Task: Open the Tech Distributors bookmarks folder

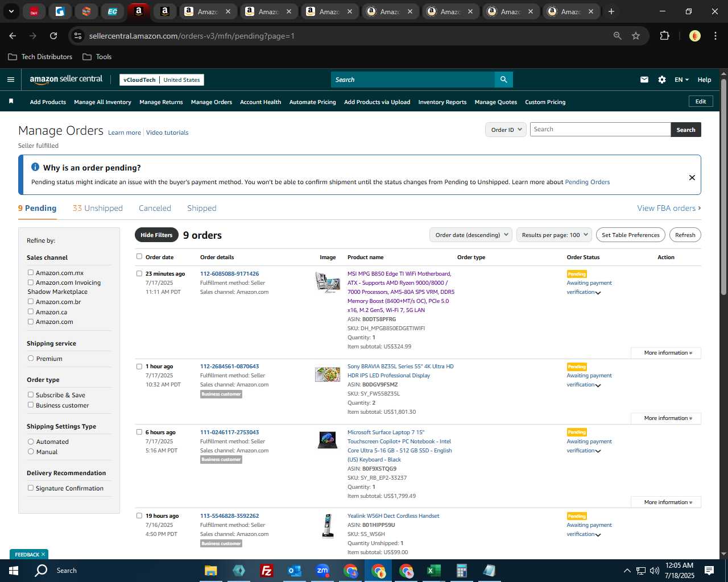Action: coord(40,57)
